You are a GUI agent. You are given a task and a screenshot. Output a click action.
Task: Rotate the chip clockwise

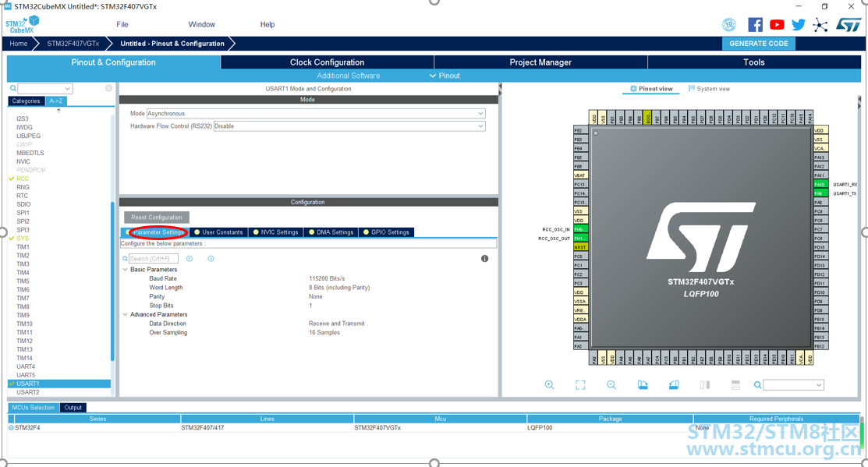pos(642,384)
